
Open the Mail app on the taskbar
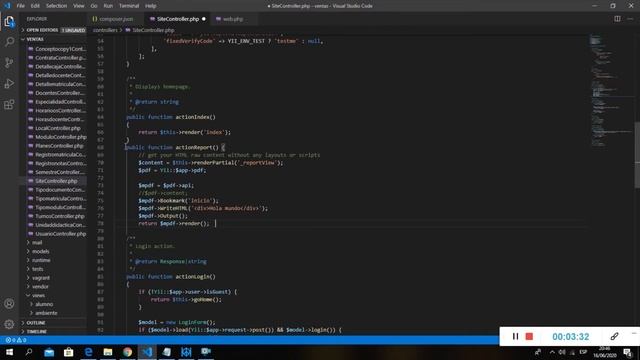coord(49,352)
